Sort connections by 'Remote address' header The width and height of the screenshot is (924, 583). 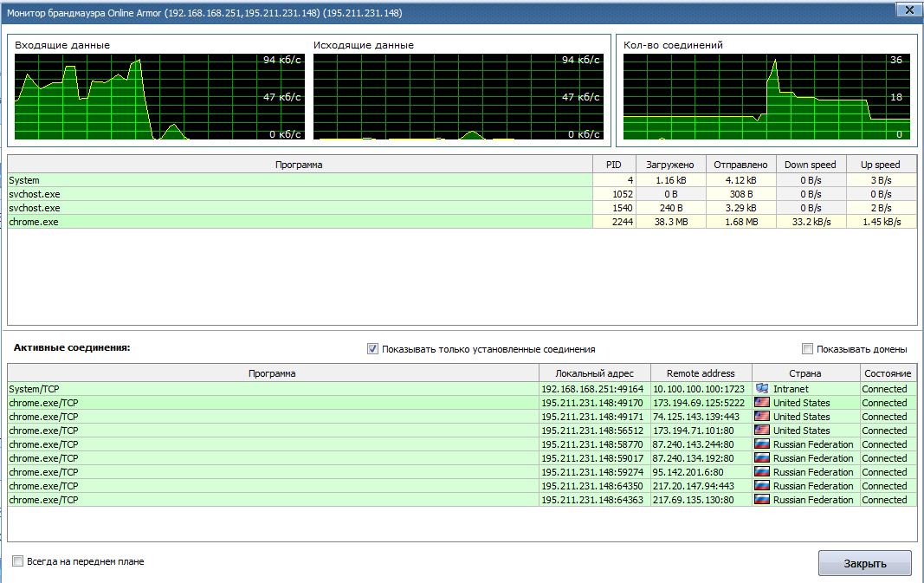(x=701, y=373)
